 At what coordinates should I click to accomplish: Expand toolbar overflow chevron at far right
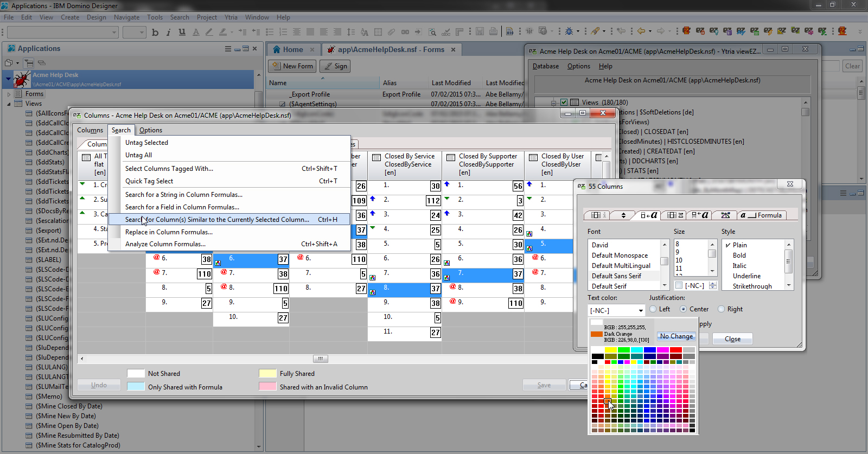(860, 31)
